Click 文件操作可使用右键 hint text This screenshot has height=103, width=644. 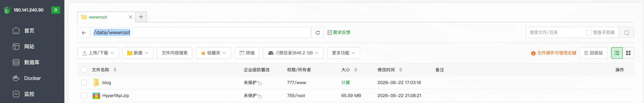[557, 53]
